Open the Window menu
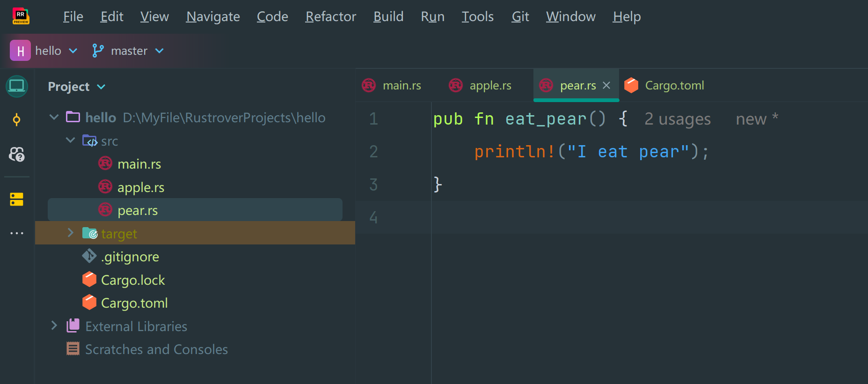Screen dimensions: 868x384 point(571,16)
